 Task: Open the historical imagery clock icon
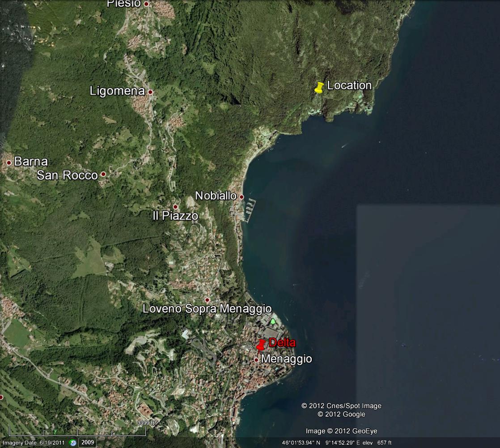coord(73,443)
